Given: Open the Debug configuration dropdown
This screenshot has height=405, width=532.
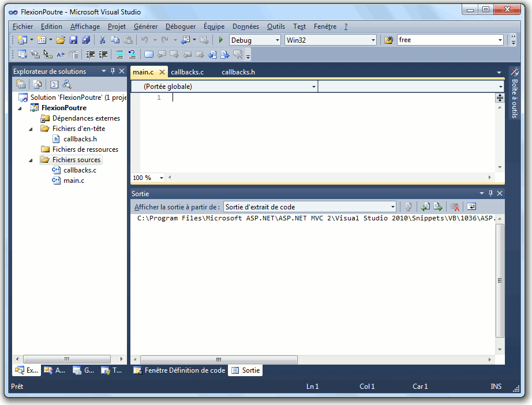Looking at the screenshot, I should pyautogui.click(x=277, y=40).
